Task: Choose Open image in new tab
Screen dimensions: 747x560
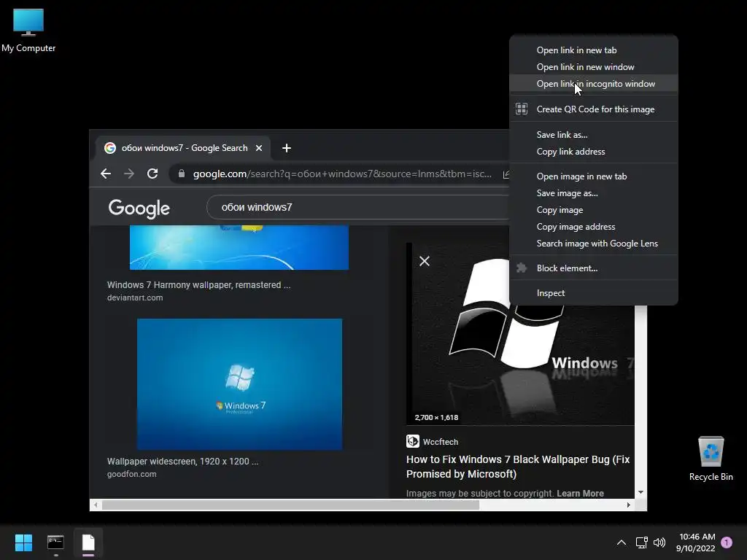Action: click(x=594, y=176)
